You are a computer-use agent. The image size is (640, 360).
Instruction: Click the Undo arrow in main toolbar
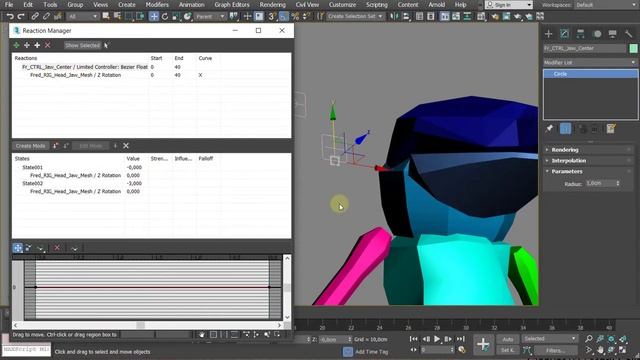point(10,16)
